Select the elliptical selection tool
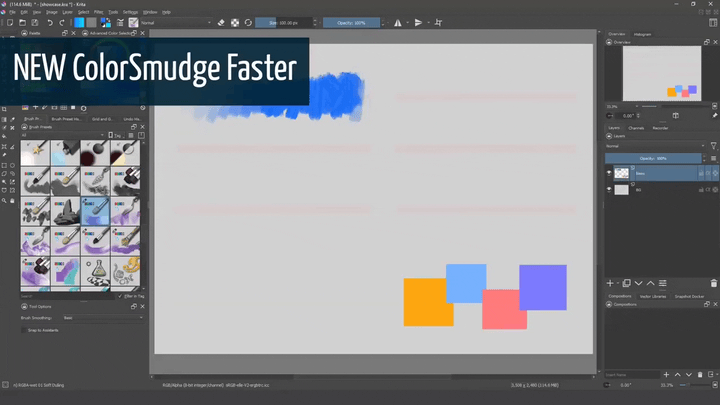This screenshot has width=720, height=405. coord(12,165)
